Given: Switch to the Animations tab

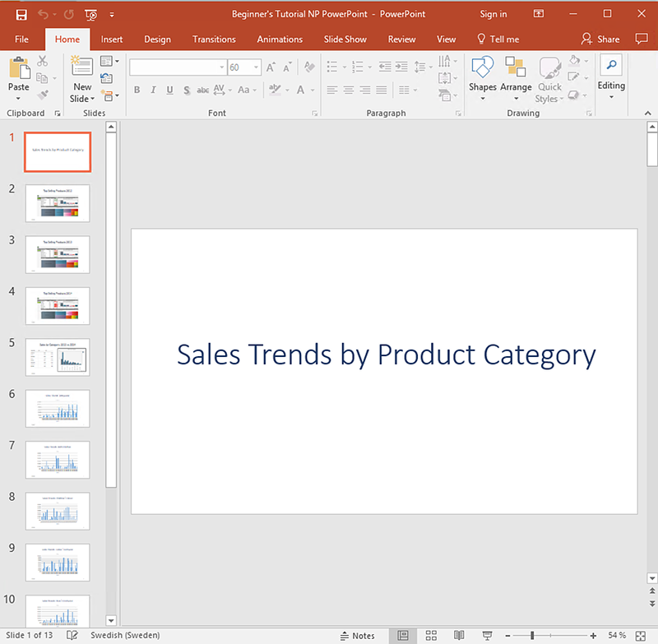Looking at the screenshot, I should point(280,39).
